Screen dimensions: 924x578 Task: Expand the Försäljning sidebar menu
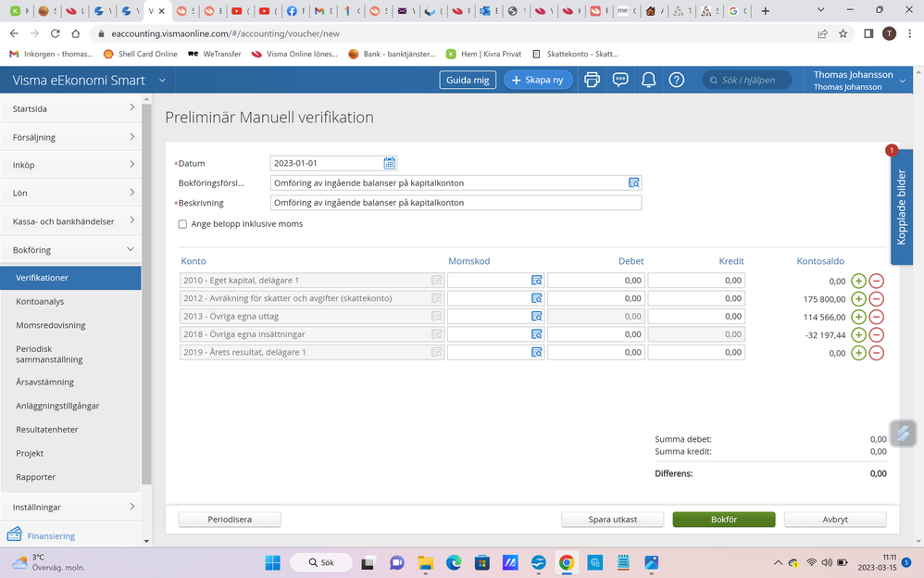click(x=70, y=137)
